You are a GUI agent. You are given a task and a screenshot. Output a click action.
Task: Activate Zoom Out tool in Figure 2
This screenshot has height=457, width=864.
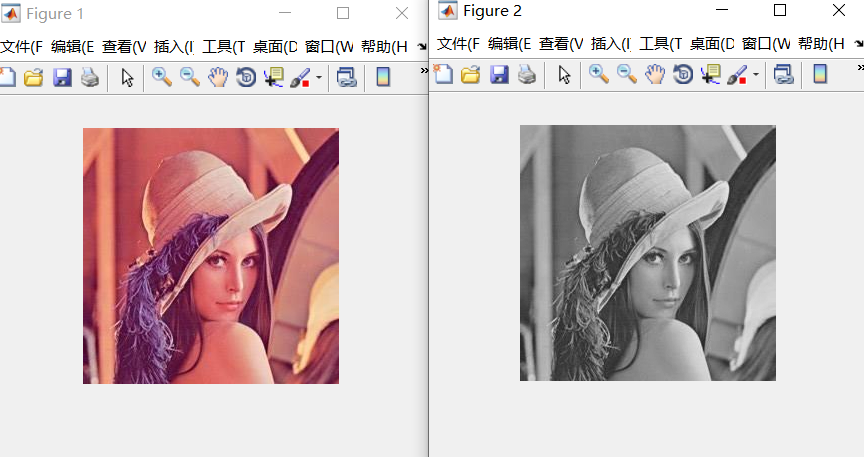coord(627,74)
